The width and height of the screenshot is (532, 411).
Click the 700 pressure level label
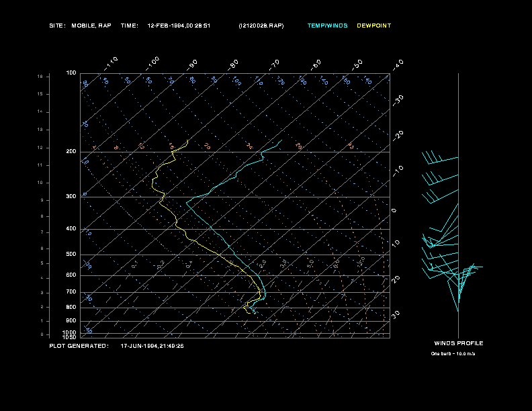pos(71,292)
